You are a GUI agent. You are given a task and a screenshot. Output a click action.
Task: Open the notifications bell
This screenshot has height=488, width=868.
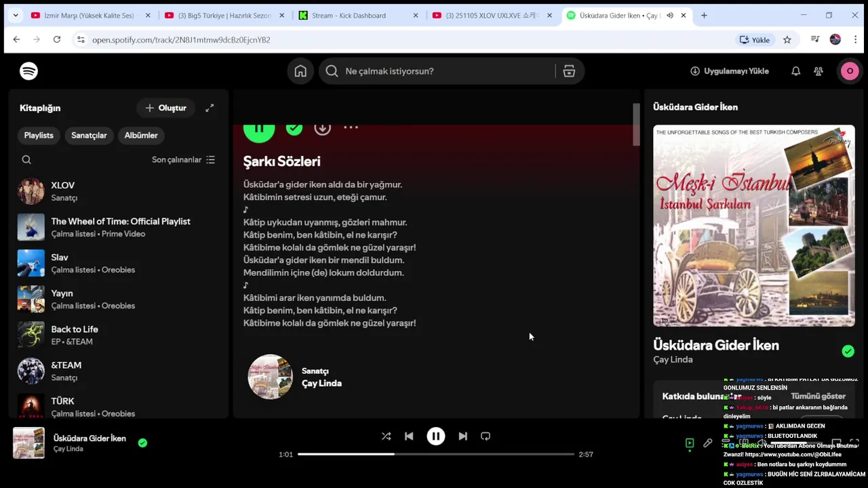coord(796,71)
